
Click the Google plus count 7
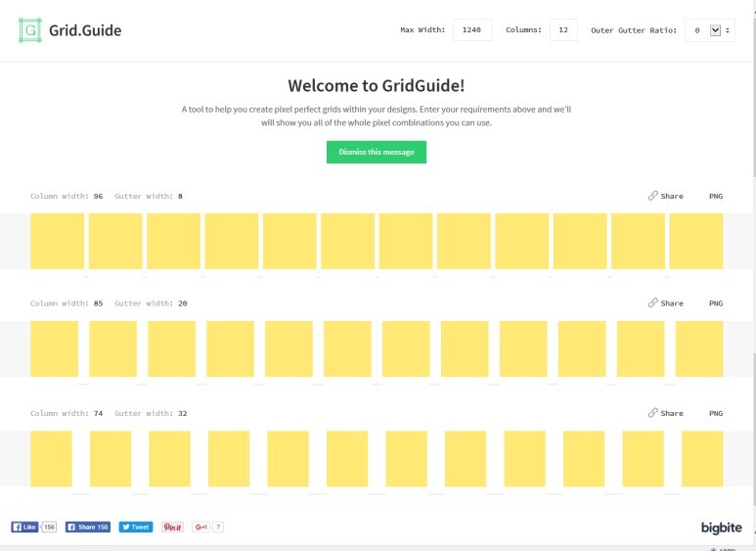[218, 527]
